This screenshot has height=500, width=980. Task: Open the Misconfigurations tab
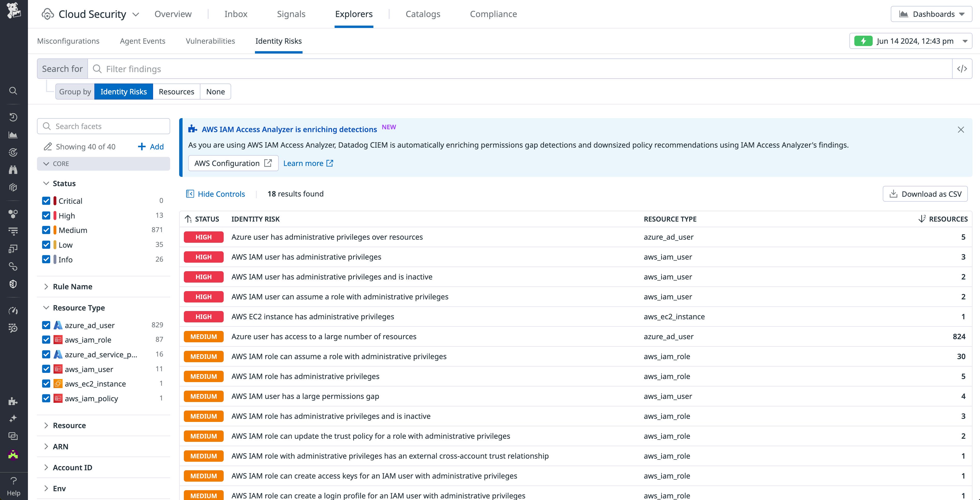click(68, 41)
